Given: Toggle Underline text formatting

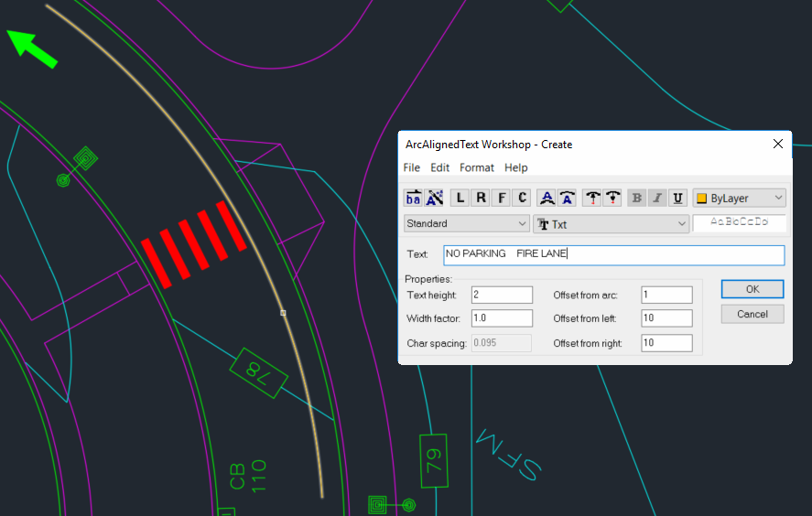Looking at the screenshot, I should (x=677, y=198).
